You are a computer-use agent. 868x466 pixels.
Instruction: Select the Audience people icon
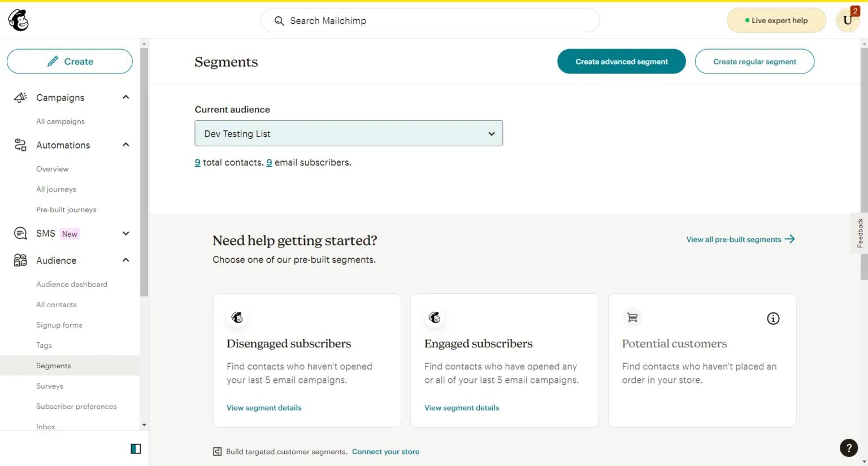19,260
